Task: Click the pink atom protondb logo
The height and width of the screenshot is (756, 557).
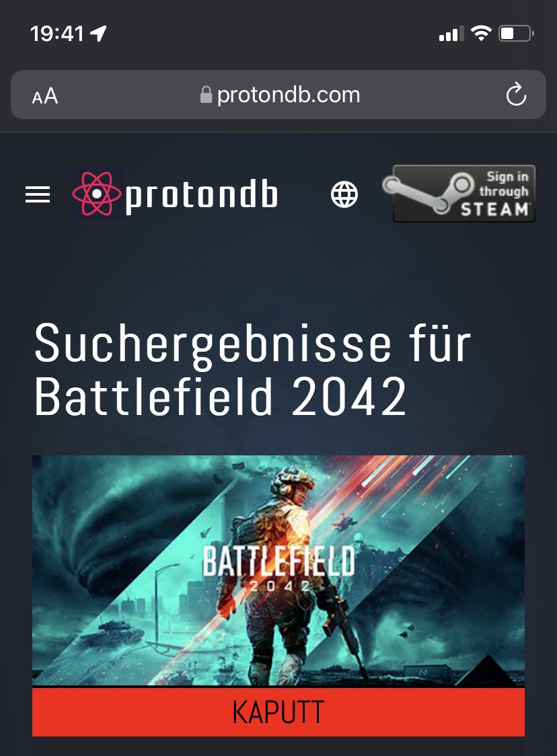Action: point(96,193)
